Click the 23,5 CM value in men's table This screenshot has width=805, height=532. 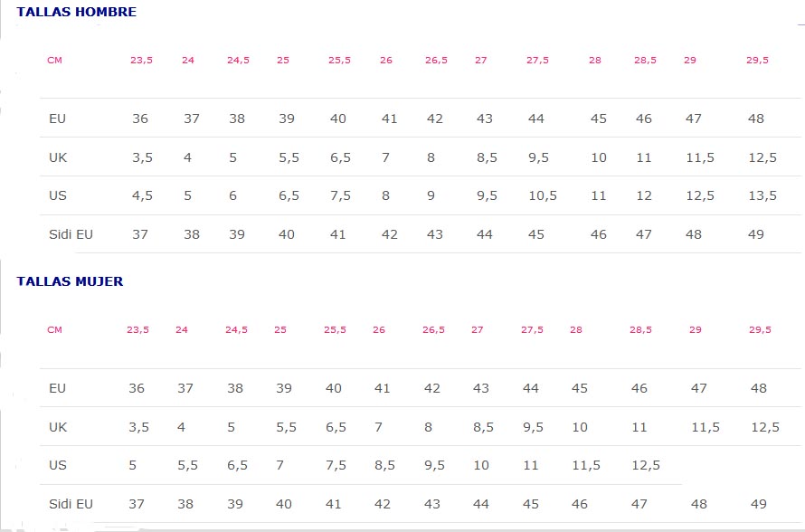point(141,61)
